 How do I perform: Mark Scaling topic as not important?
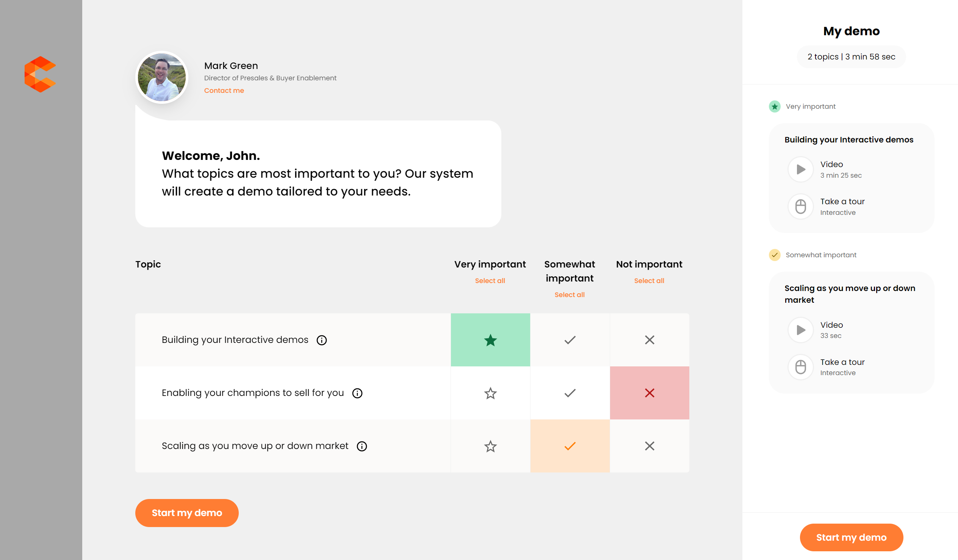pos(649,446)
